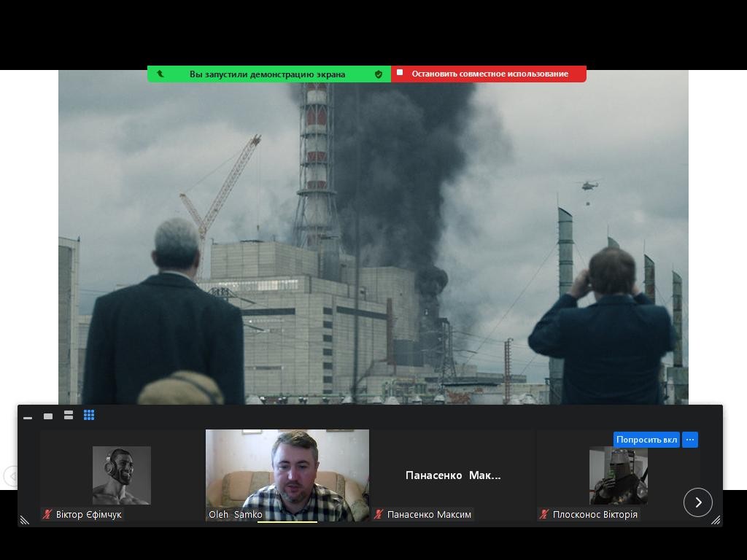This screenshot has width=747, height=560.
Task: Click the Віктор Єфімчук name label
Action: [88, 514]
